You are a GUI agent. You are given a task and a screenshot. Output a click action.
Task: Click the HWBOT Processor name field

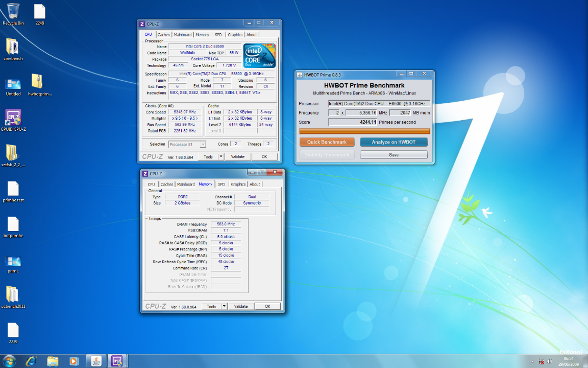tap(379, 103)
